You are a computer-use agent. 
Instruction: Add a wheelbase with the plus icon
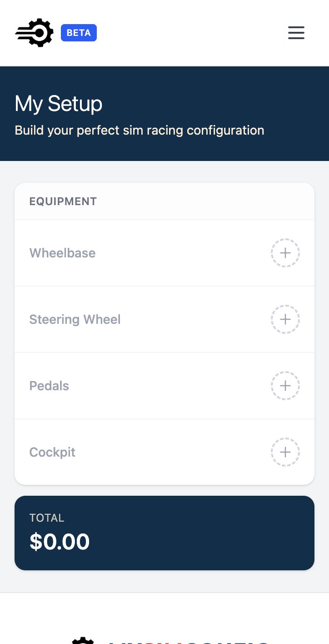[x=285, y=253]
